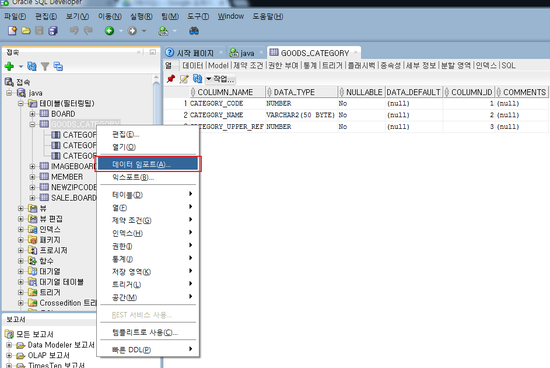
Task: Click the Save disk toolbar icon
Action: 39,31
